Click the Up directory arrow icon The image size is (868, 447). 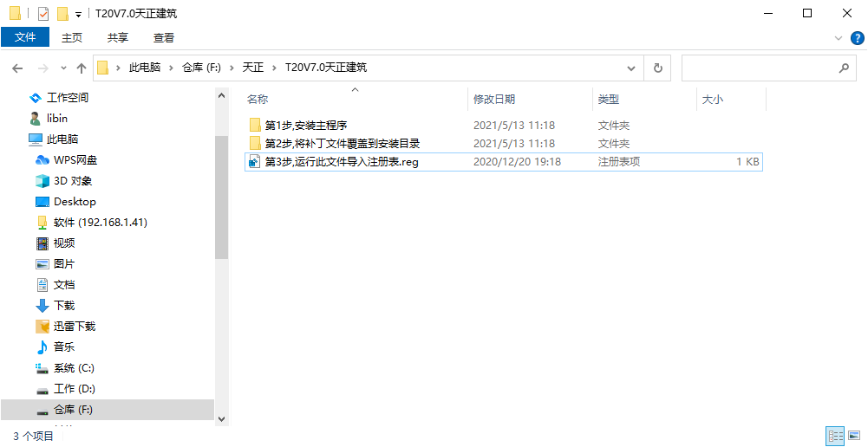(x=82, y=68)
